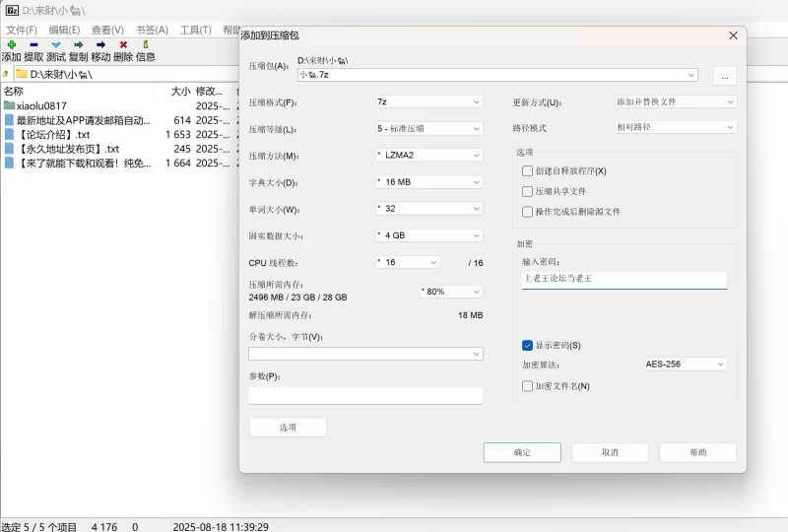Click the 帮助 button

point(698,452)
